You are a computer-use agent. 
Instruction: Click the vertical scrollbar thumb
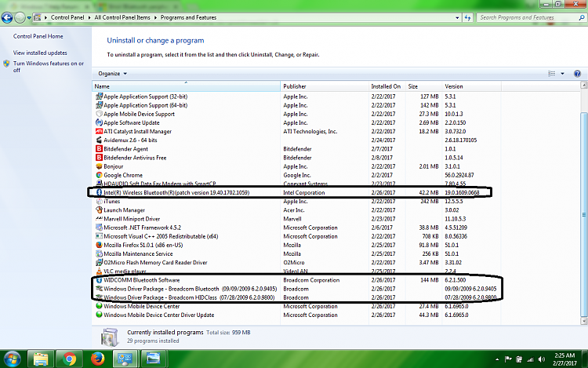584,214
